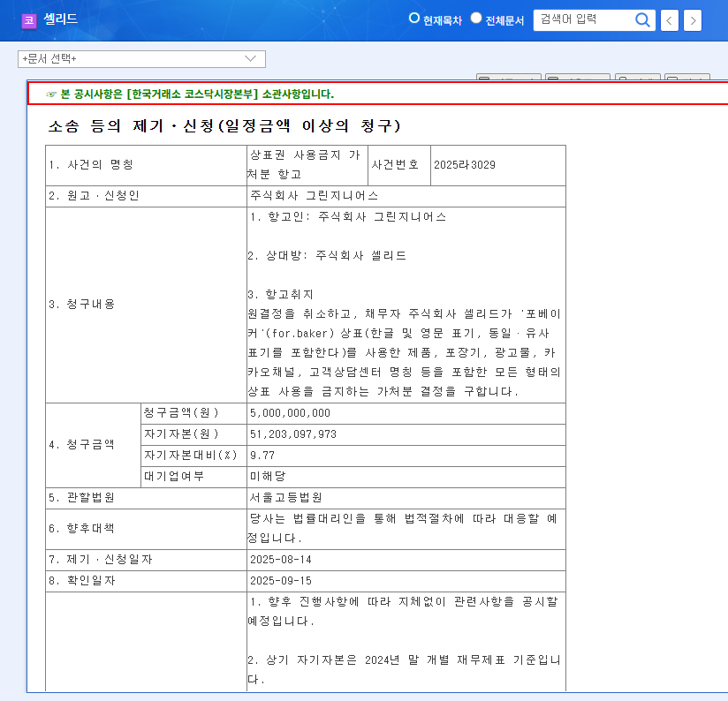Click the 셀리드 company name header

tap(60, 19)
